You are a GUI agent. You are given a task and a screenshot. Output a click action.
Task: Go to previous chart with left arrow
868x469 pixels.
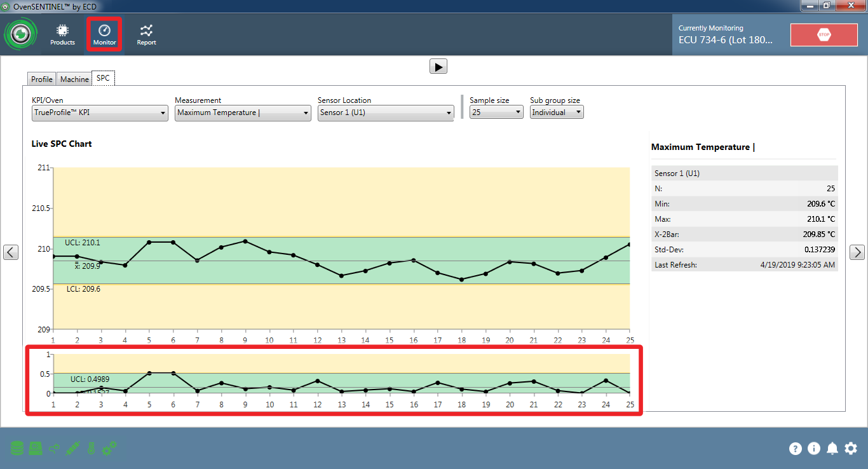click(11, 252)
